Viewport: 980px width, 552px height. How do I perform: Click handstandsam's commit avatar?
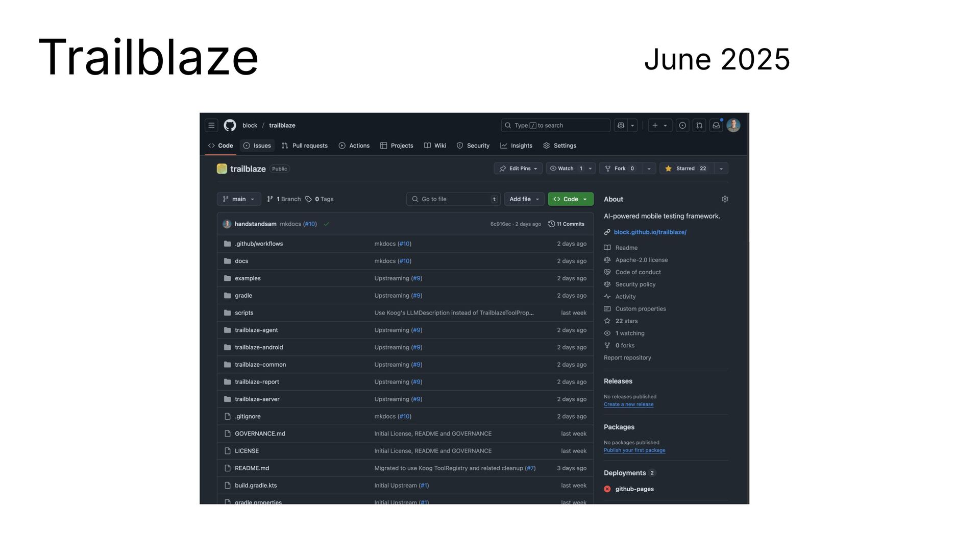tap(227, 224)
